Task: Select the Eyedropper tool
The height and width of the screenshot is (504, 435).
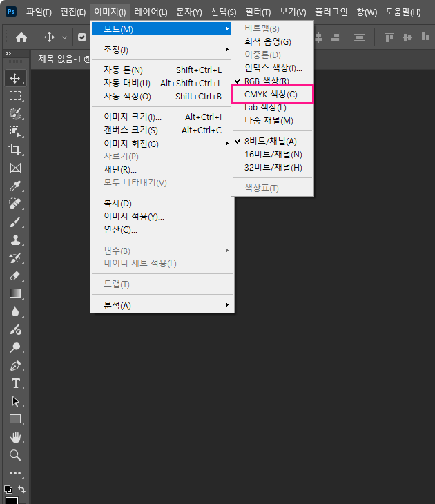Action: [x=15, y=186]
